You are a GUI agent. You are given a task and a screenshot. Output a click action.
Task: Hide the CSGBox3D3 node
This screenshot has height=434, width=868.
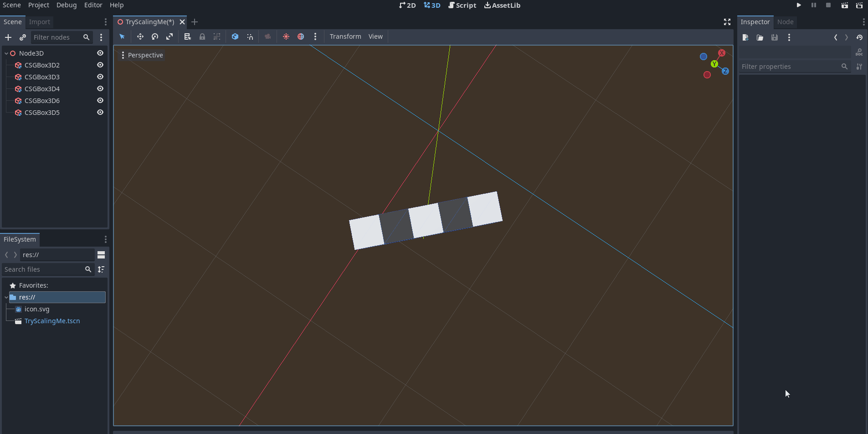(x=100, y=77)
